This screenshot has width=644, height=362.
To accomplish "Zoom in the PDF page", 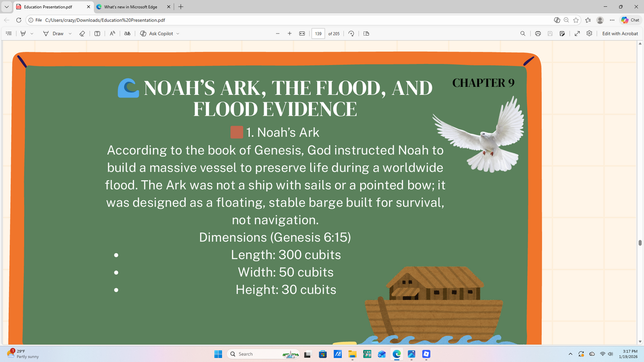I will pos(290,33).
